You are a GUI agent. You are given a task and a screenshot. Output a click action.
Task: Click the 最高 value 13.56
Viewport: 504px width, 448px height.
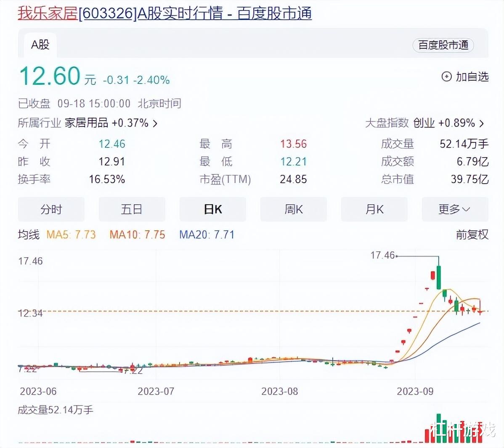[294, 144]
